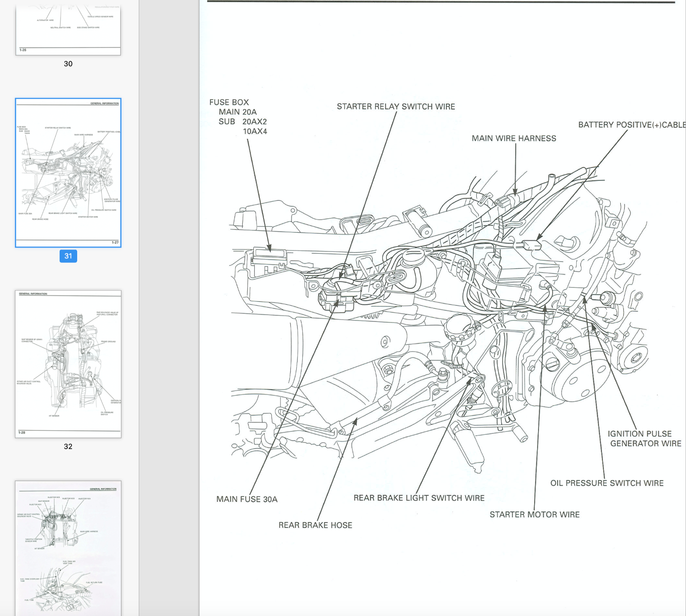Click the 30 page number label
This screenshot has height=616, width=686.
tap(68, 64)
